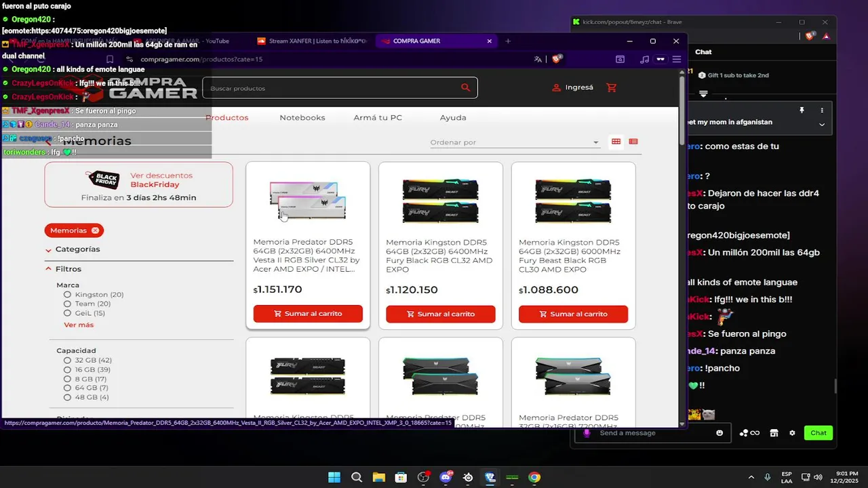868x488 pixels.
Task: Open the browser hamburger menu
Action: (x=676, y=59)
